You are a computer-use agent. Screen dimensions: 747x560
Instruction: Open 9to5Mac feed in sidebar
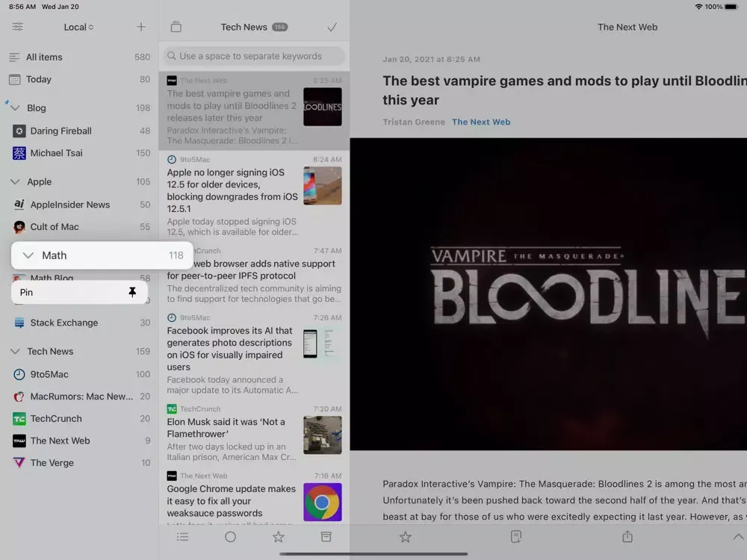pos(80,374)
